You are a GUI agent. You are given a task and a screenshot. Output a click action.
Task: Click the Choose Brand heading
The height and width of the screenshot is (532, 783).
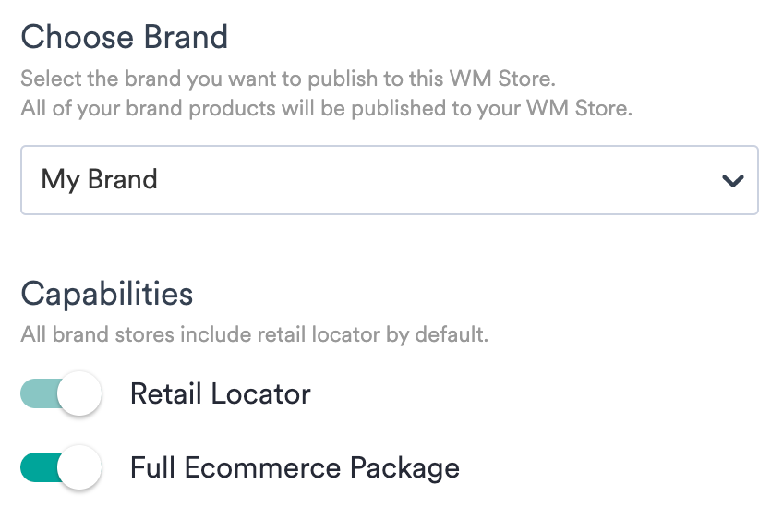124,37
